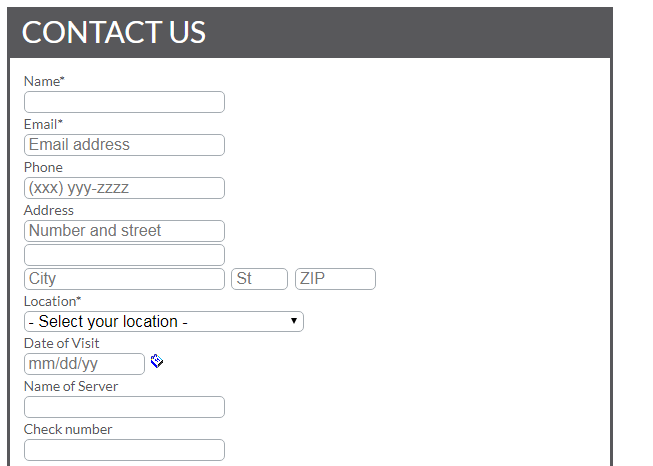
Task: Click the Location* label
Action: click(53, 301)
